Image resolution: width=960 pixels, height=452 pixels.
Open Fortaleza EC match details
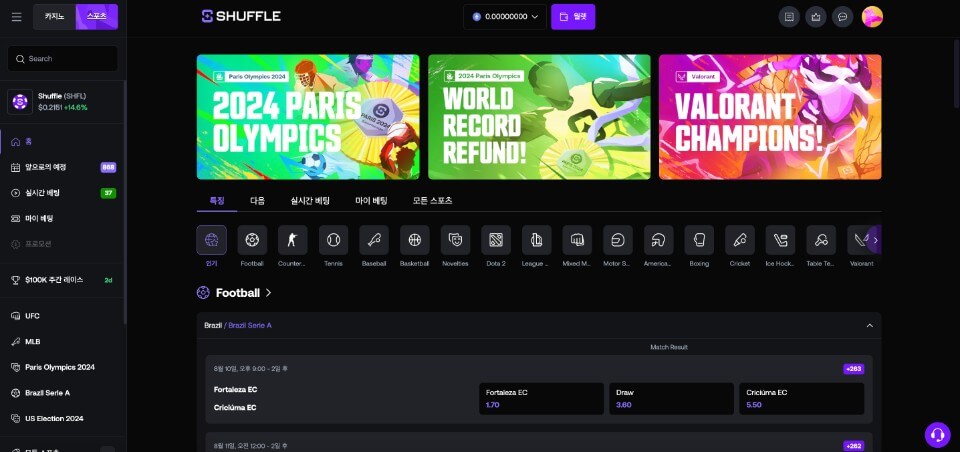point(236,390)
